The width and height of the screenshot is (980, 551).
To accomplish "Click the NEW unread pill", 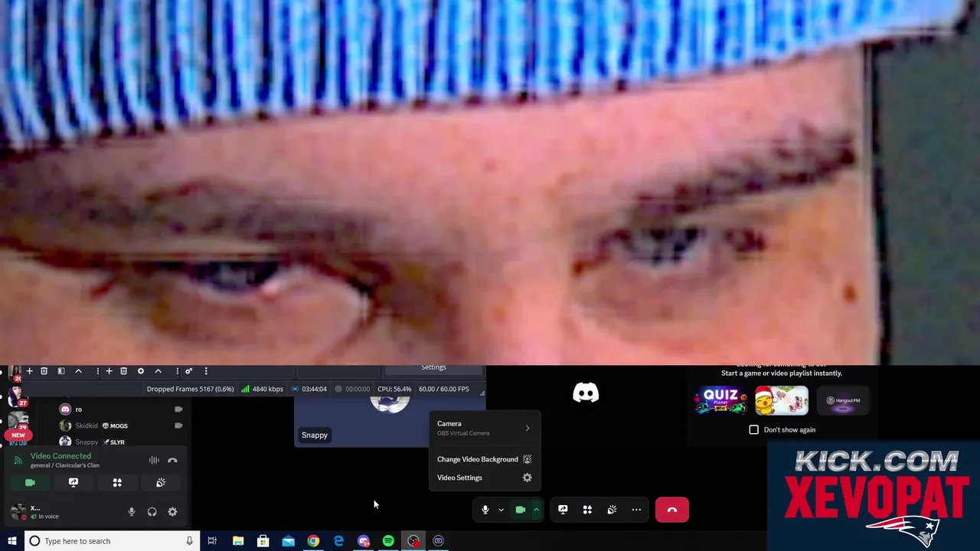I will [x=18, y=435].
